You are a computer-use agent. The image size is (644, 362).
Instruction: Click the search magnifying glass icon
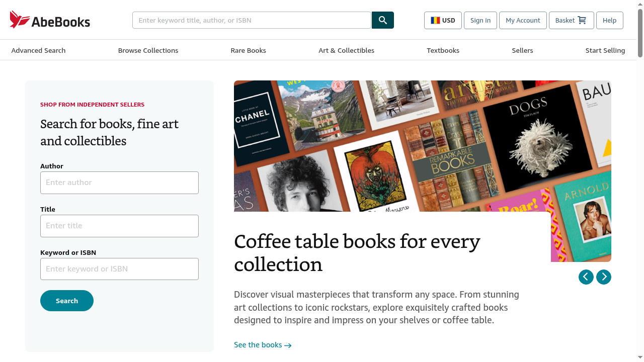(382, 20)
